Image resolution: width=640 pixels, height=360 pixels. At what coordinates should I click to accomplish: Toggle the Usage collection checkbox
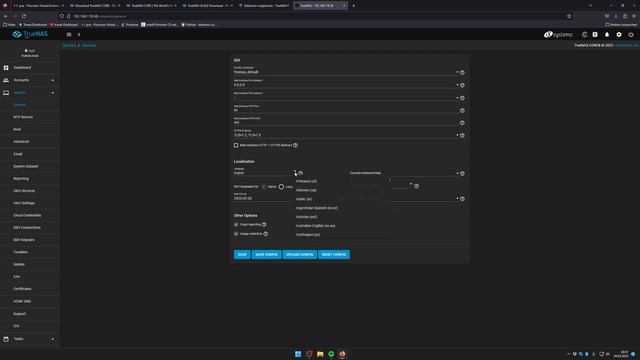pyautogui.click(x=236, y=234)
